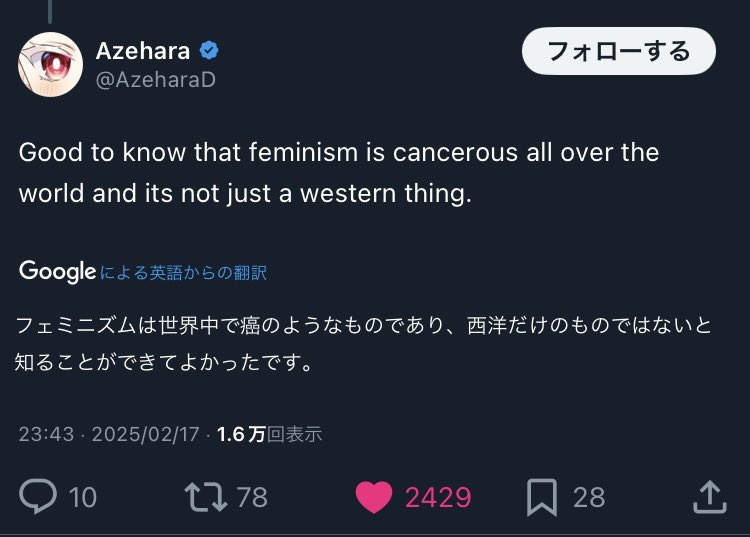
Task: Click the share upload icon
Action: (708, 496)
